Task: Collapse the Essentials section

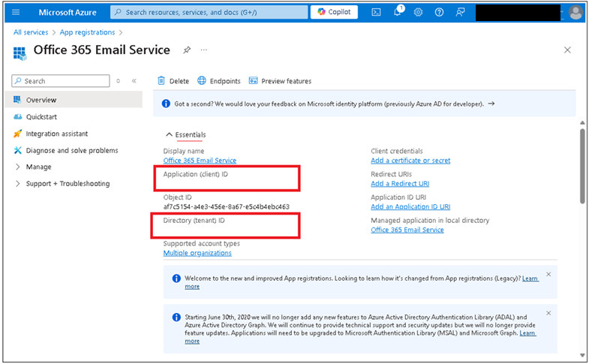Action: tap(186, 134)
